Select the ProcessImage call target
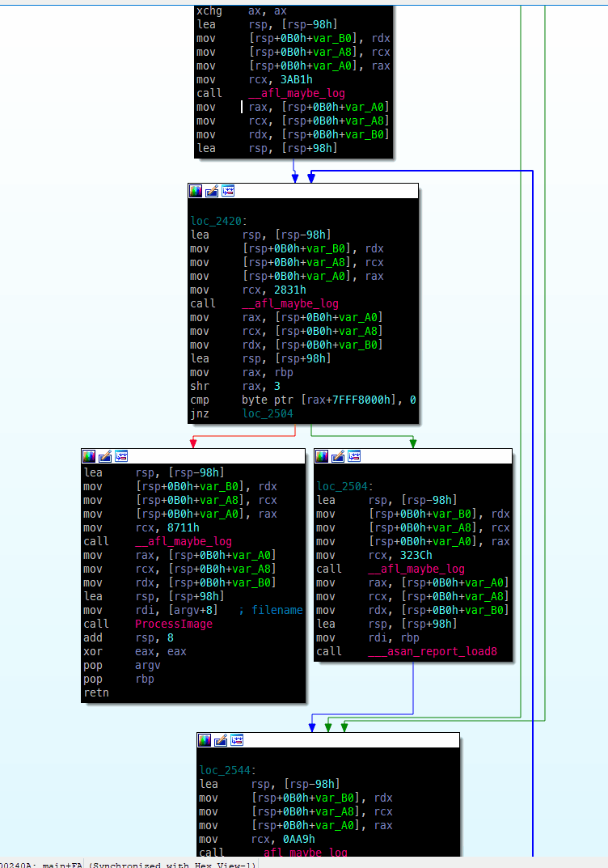 (174, 624)
